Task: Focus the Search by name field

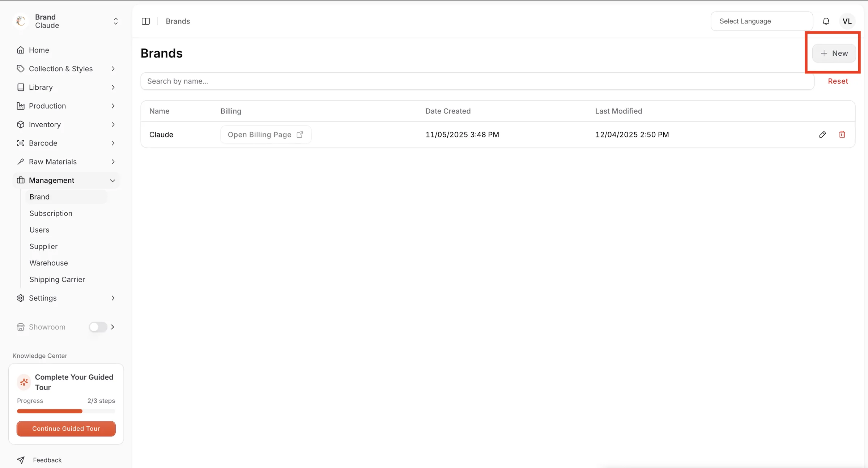Action: [477, 81]
